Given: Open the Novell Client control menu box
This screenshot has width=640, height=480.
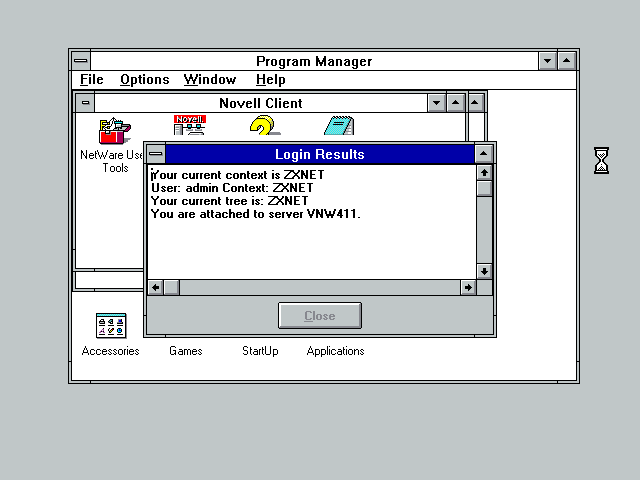Looking at the screenshot, I should 85,103.
